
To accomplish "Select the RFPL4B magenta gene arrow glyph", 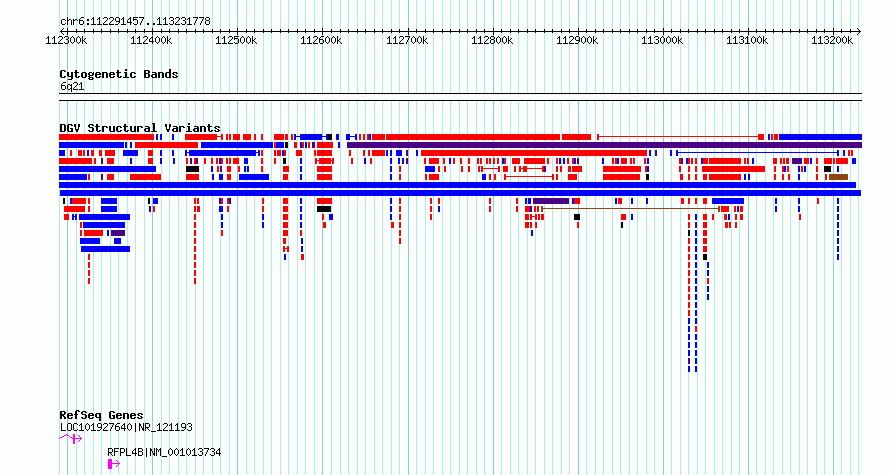I will (x=114, y=464).
